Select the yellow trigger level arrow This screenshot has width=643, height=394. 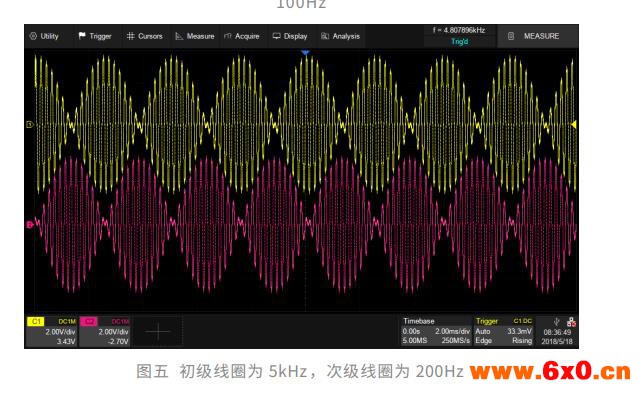coord(574,124)
